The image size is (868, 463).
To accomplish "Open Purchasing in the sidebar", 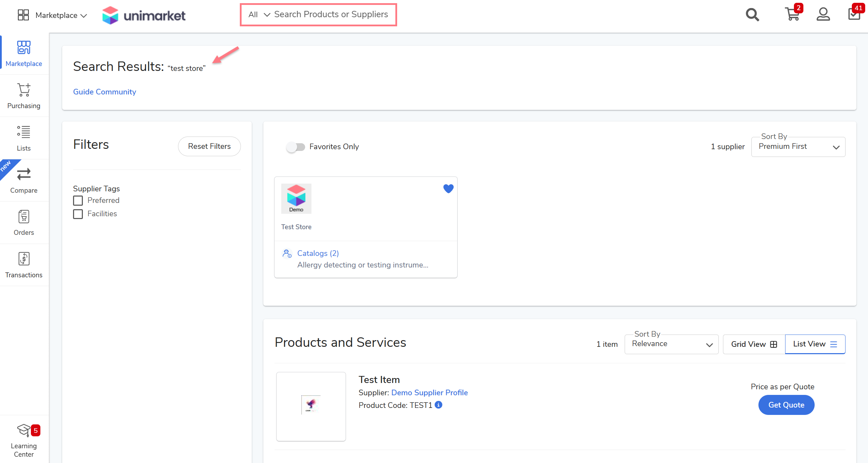I will pos(24,95).
